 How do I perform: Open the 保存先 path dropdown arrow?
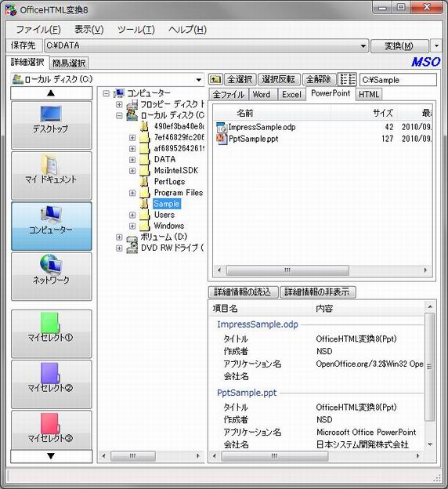pyautogui.click(x=363, y=46)
